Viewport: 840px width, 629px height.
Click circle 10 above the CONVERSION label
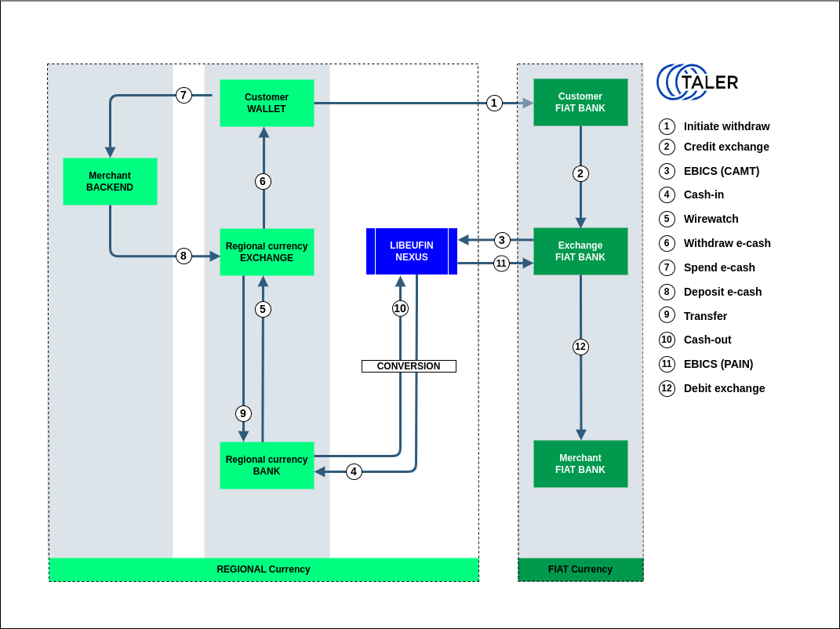[400, 308]
